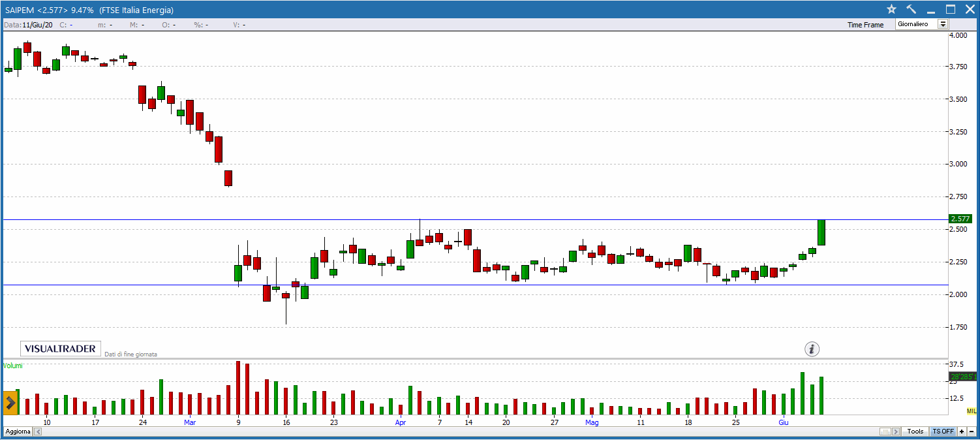This screenshot has width=980, height=440.
Task: Click the Volumi indicator label
Action: click(13, 366)
